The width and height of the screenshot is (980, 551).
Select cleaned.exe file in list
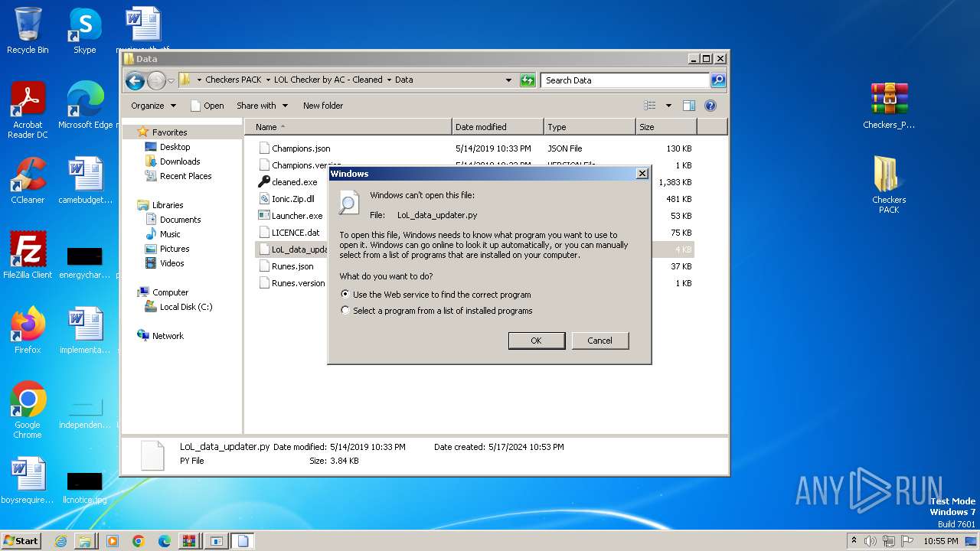pyautogui.click(x=294, y=182)
